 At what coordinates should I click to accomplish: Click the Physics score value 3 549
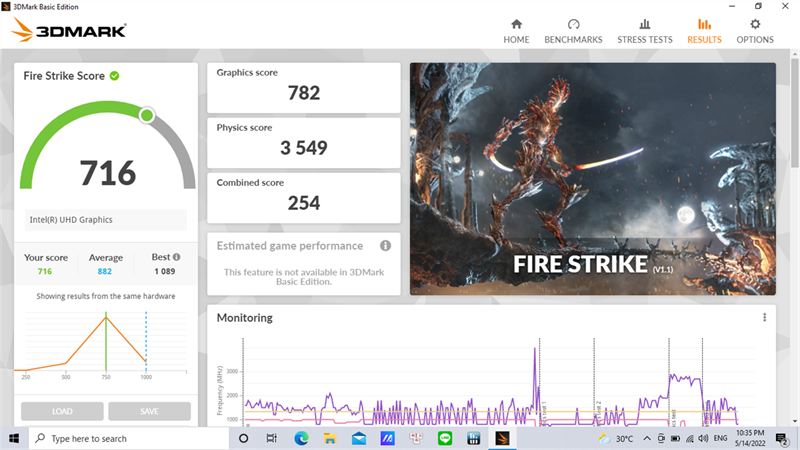[x=304, y=148]
